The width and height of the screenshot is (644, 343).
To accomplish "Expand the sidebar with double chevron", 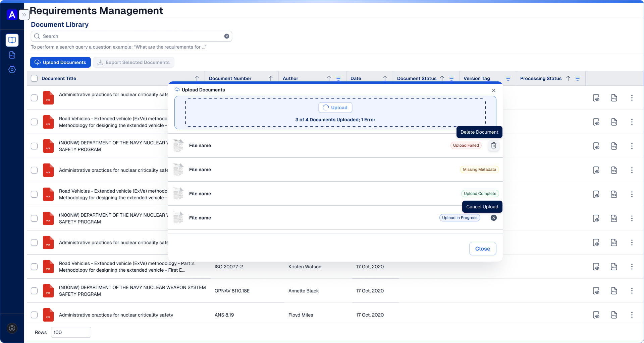I will click(x=24, y=15).
